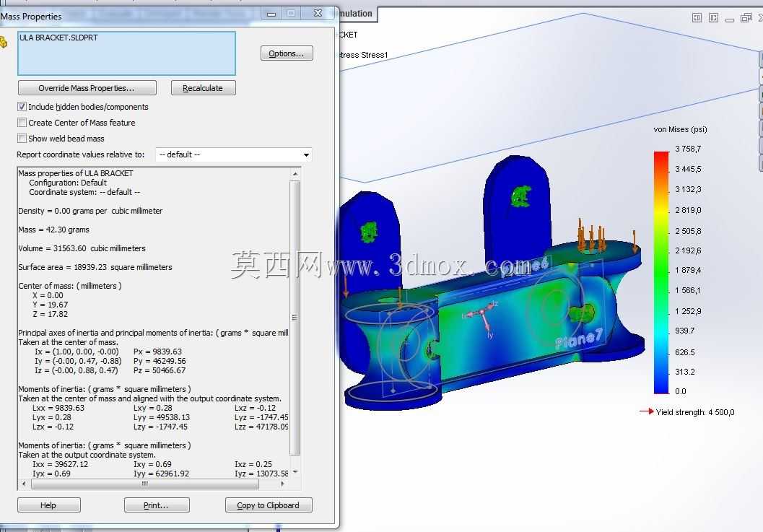The image size is (763, 532).
Task: Click the 'Stress1' plot label in viewport
Action: point(375,55)
